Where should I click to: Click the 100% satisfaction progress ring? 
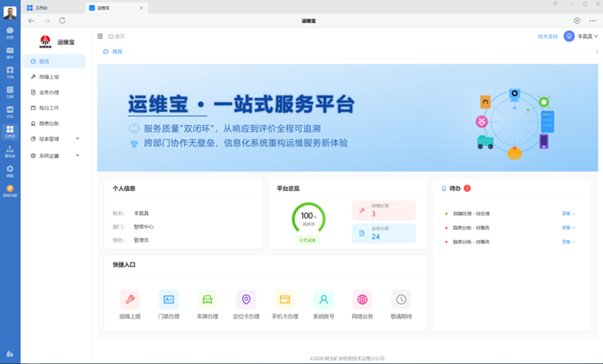click(x=308, y=216)
